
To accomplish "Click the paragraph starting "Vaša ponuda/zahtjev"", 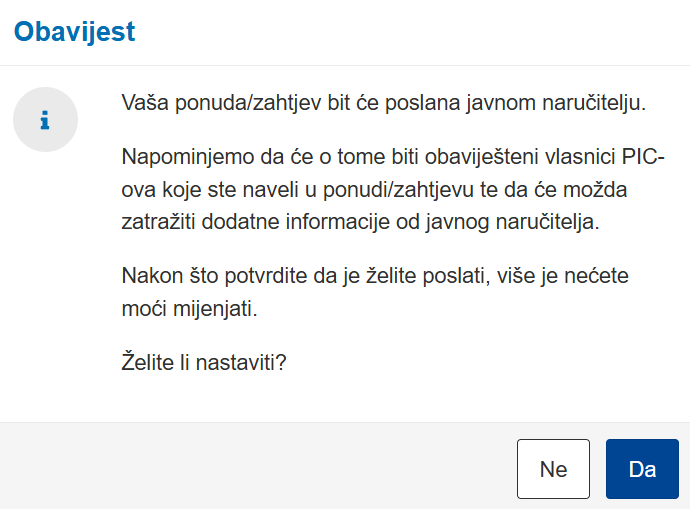I will click(x=384, y=103).
